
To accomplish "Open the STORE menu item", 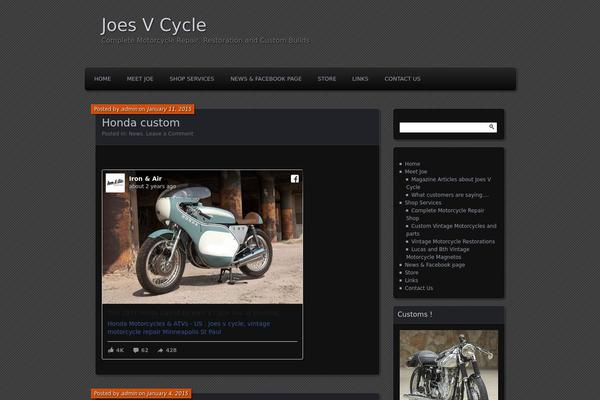I will pyautogui.click(x=327, y=79).
